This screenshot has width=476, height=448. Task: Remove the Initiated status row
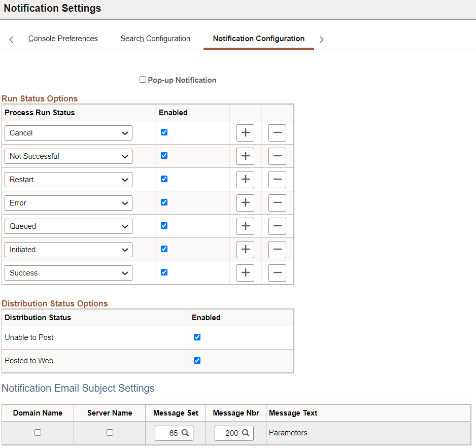[277, 249]
